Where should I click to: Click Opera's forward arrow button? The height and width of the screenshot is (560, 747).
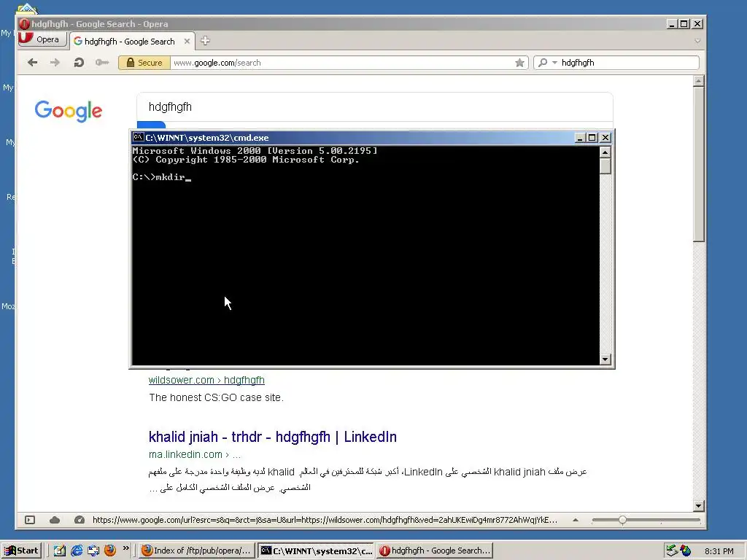[55, 63]
